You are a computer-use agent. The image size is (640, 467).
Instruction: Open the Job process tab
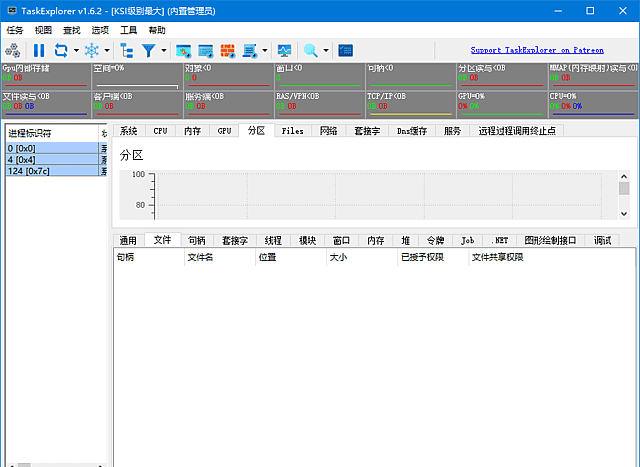click(x=468, y=240)
